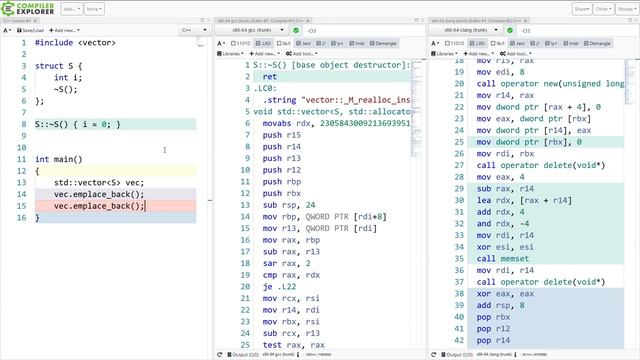Screen dimensions: 640x360
Task: Toggle \s+ whitespace filter in clang pane
Action: pyautogui.click(x=551, y=43)
